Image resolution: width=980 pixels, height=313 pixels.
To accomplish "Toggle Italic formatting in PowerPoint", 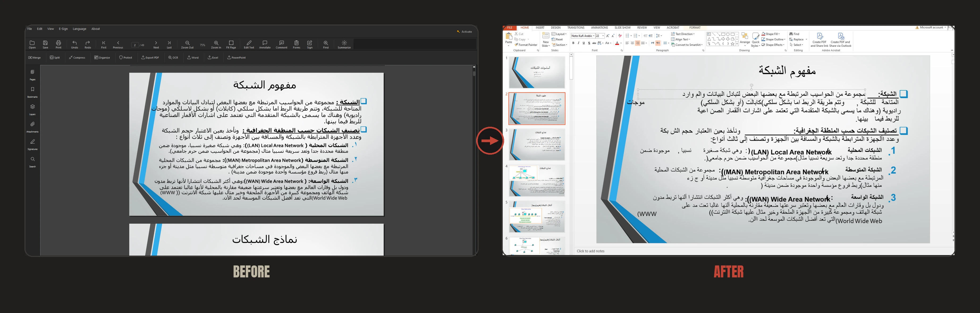I will 579,43.
